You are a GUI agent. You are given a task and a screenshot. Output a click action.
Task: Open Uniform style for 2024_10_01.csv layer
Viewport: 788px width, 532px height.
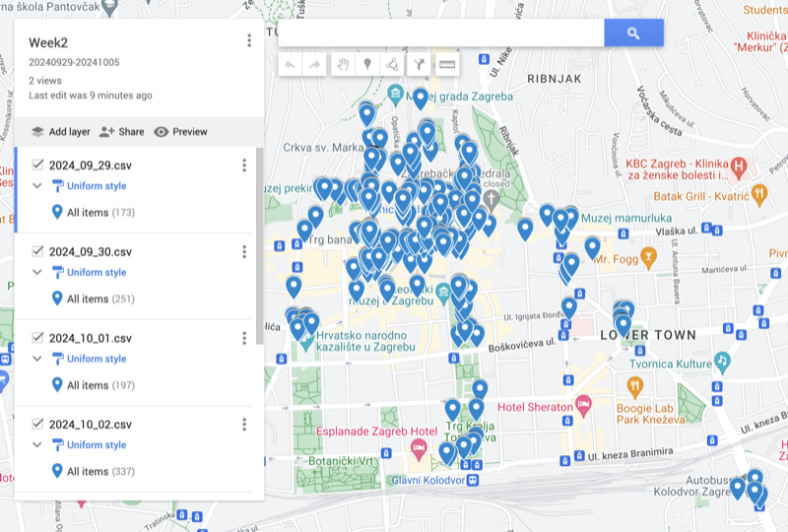click(x=97, y=359)
